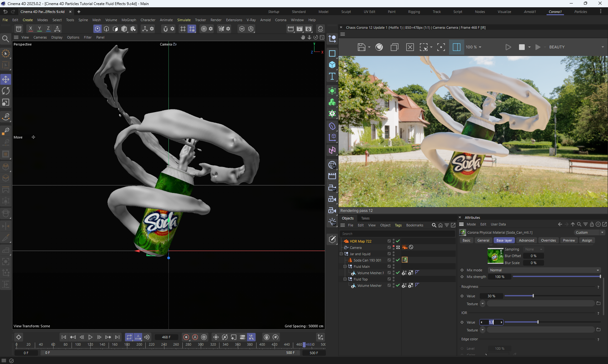Viewport: 608px width, 364px height.
Task: Stop the Corona render
Action: pyautogui.click(x=522, y=47)
